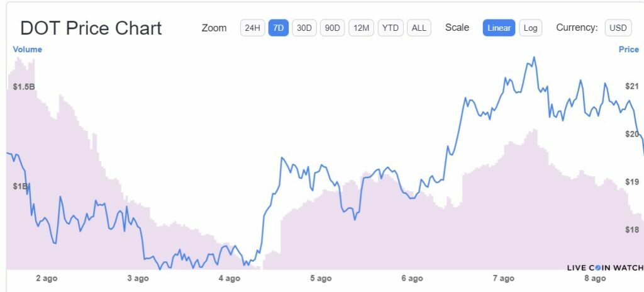Open the USD currency selector
Viewport: 644px width, 292px height.
pos(618,28)
